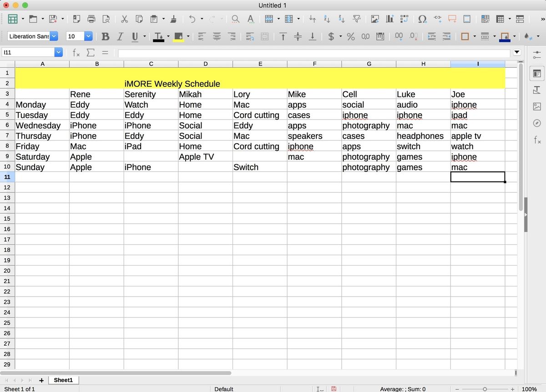
Task: Toggle bold formatting
Action: click(105, 36)
